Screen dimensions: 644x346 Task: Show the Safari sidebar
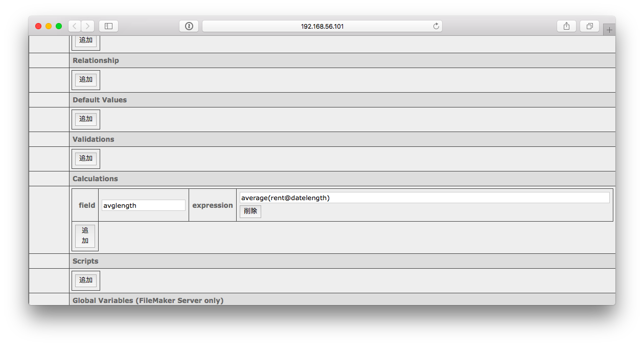point(108,26)
